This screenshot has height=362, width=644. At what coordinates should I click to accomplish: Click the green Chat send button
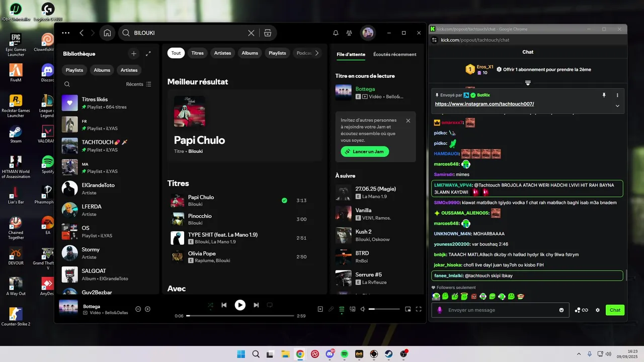pyautogui.click(x=615, y=310)
